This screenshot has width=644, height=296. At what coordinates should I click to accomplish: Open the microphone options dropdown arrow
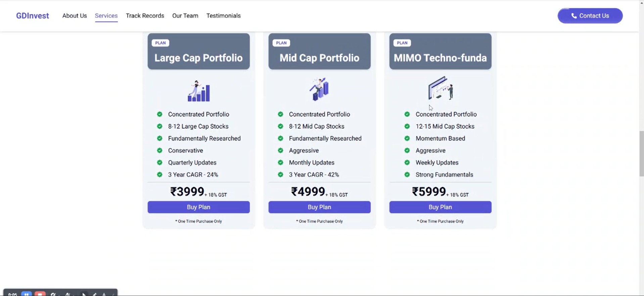(74, 295)
